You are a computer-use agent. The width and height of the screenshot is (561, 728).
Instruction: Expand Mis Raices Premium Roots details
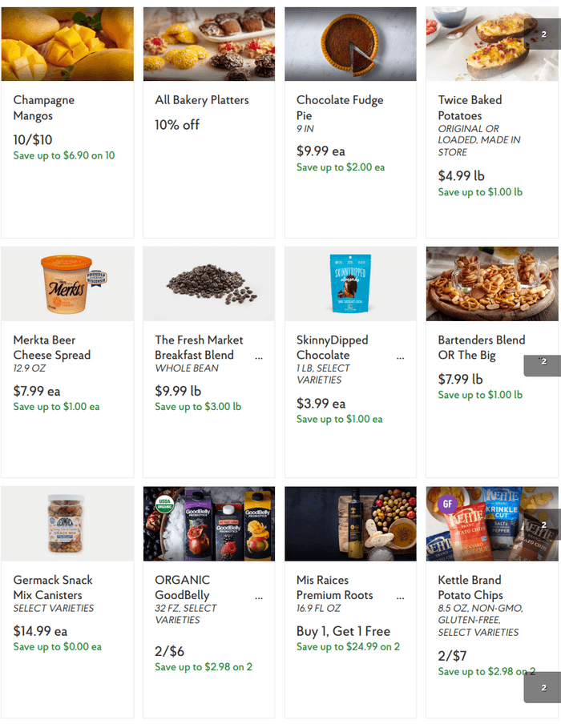pos(400,596)
